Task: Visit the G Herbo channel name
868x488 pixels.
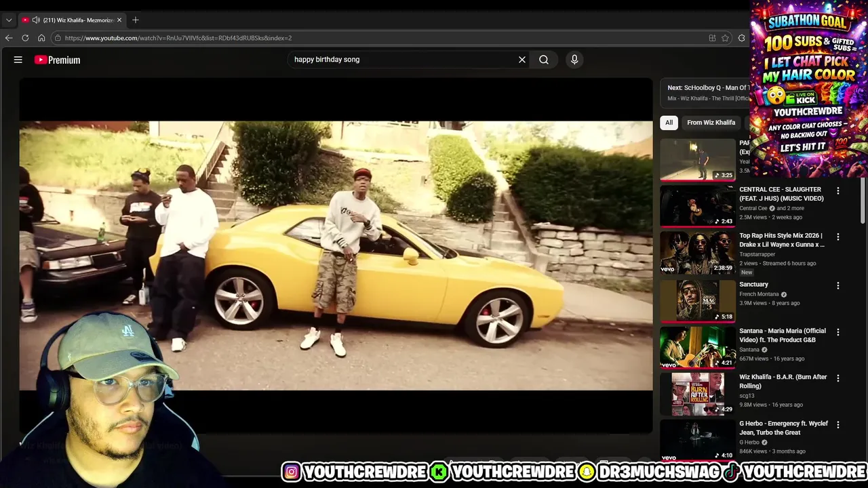Action: click(x=749, y=442)
